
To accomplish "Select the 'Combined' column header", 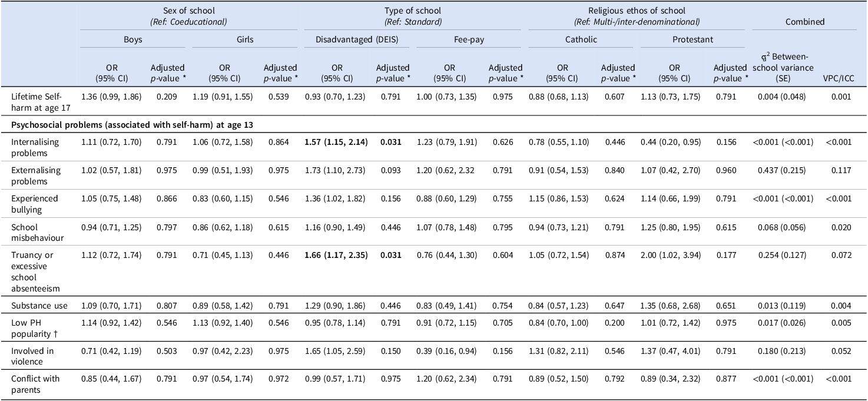I will [x=804, y=21].
